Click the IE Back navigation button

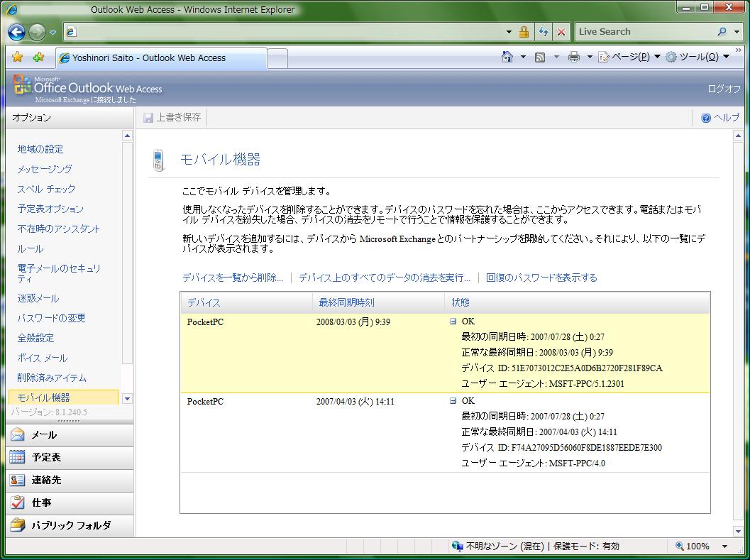(x=17, y=32)
